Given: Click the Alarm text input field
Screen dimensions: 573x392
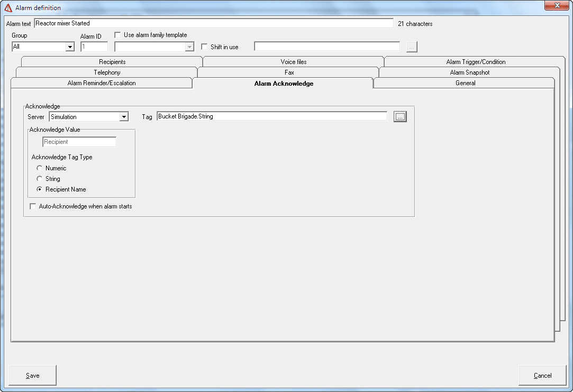Looking at the screenshot, I should (x=214, y=23).
